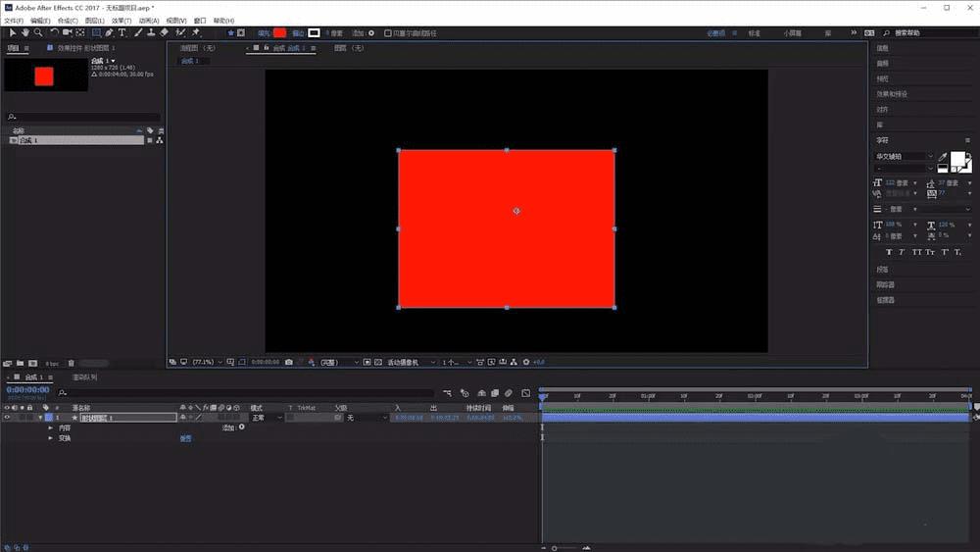Image resolution: width=980 pixels, height=552 pixels.
Task: Select the Eraser tool
Action: (x=165, y=32)
